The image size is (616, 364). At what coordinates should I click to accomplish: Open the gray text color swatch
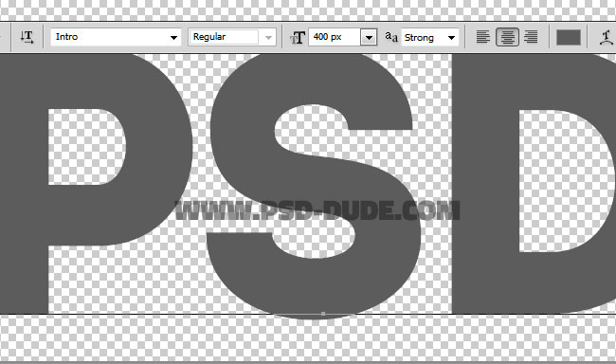[x=568, y=38]
